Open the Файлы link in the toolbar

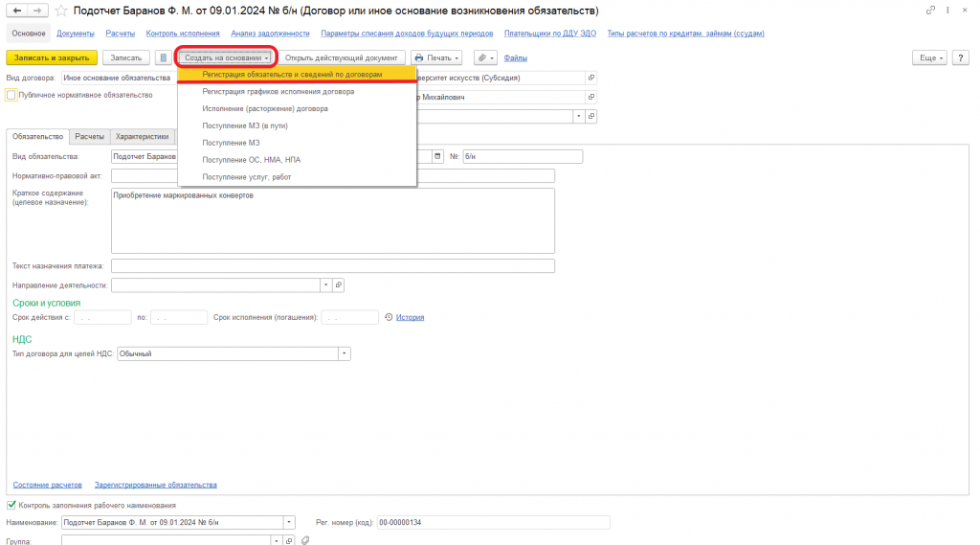coord(515,57)
